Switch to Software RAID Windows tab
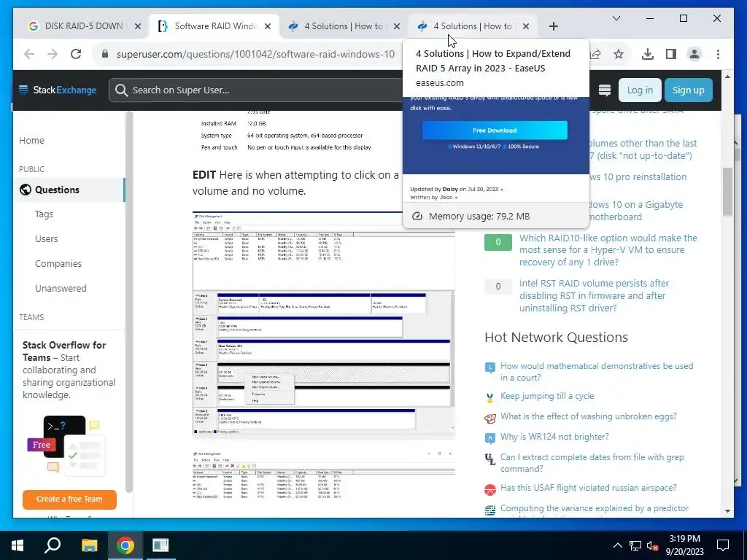This screenshot has height=560, width=747. (215, 26)
